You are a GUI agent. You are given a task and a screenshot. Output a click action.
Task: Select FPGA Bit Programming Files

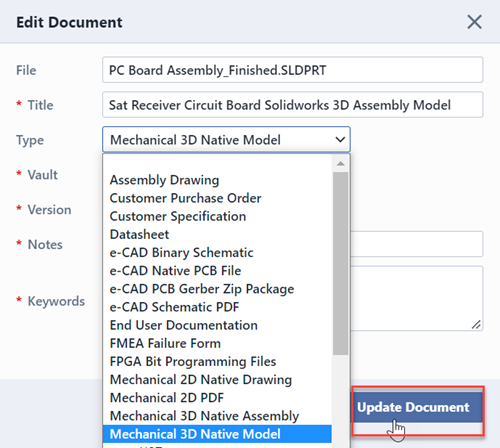(x=217, y=361)
